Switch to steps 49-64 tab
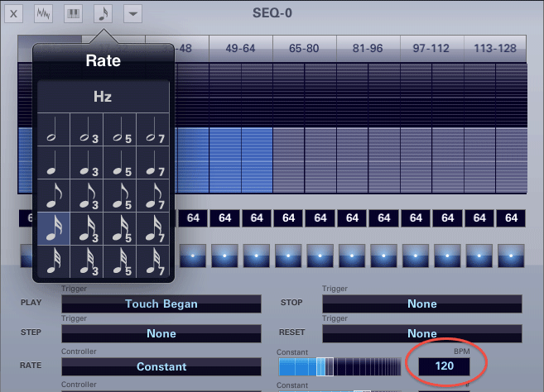The image size is (544, 392). coord(240,49)
